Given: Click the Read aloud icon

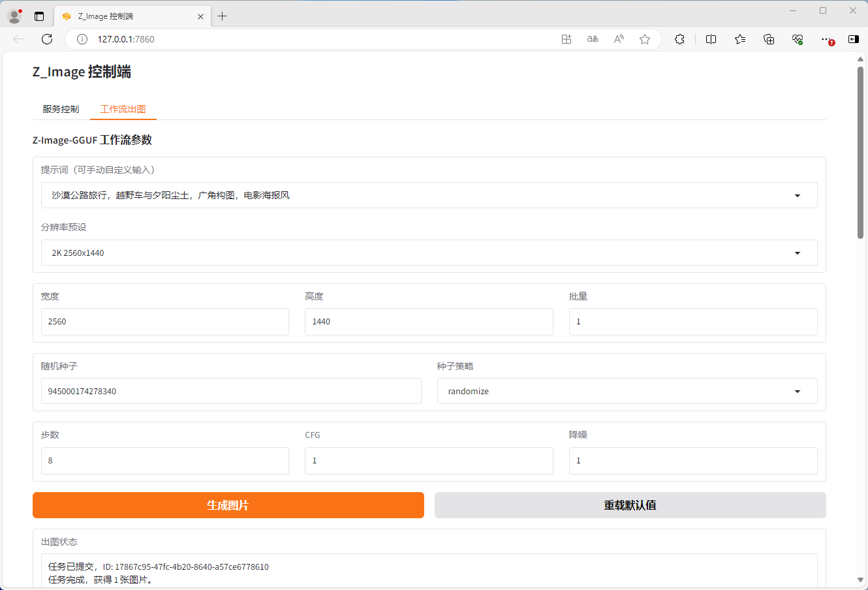Looking at the screenshot, I should [619, 39].
